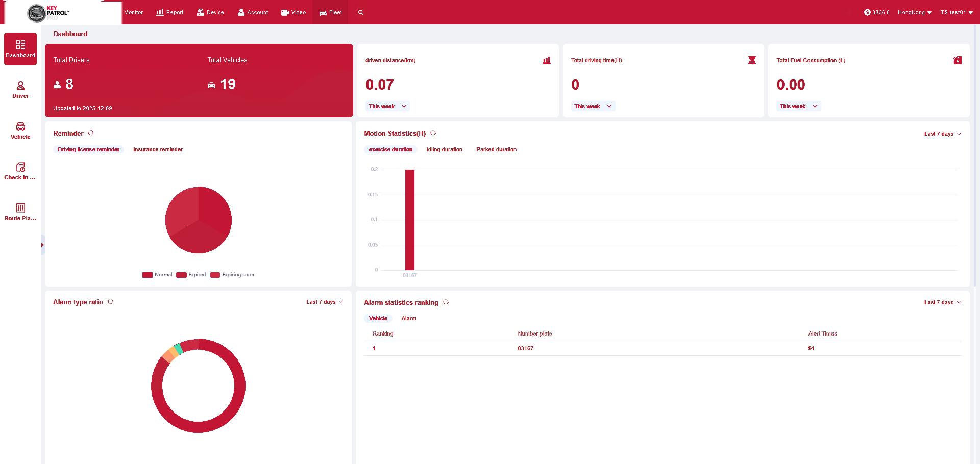Toggle the Expiring soon legend swatch
Image resolution: width=980 pixels, height=464 pixels.
(215, 275)
